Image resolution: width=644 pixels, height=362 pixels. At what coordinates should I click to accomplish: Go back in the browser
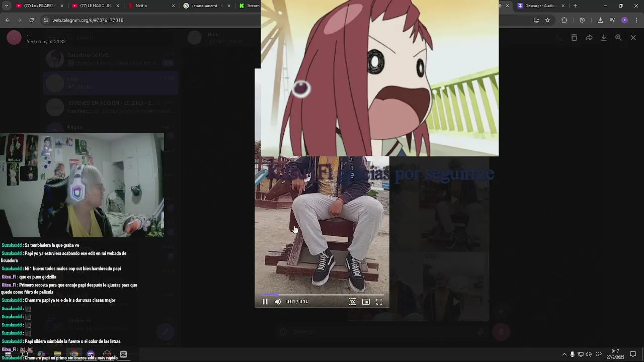coord(7,20)
